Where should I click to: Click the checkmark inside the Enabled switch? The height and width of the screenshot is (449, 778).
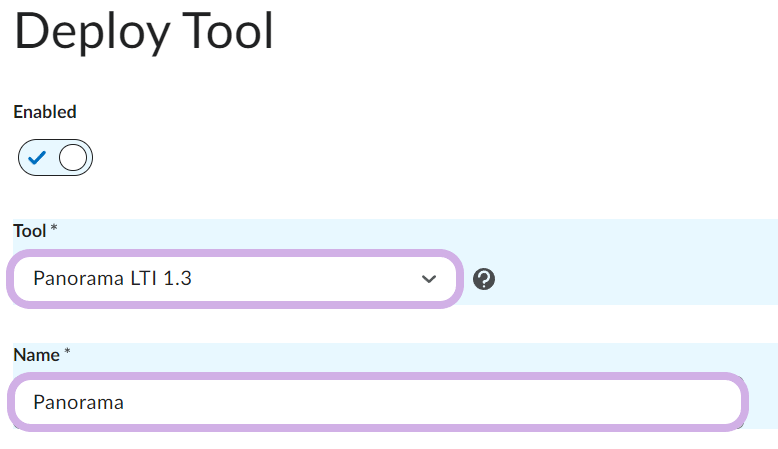[37, 158]
